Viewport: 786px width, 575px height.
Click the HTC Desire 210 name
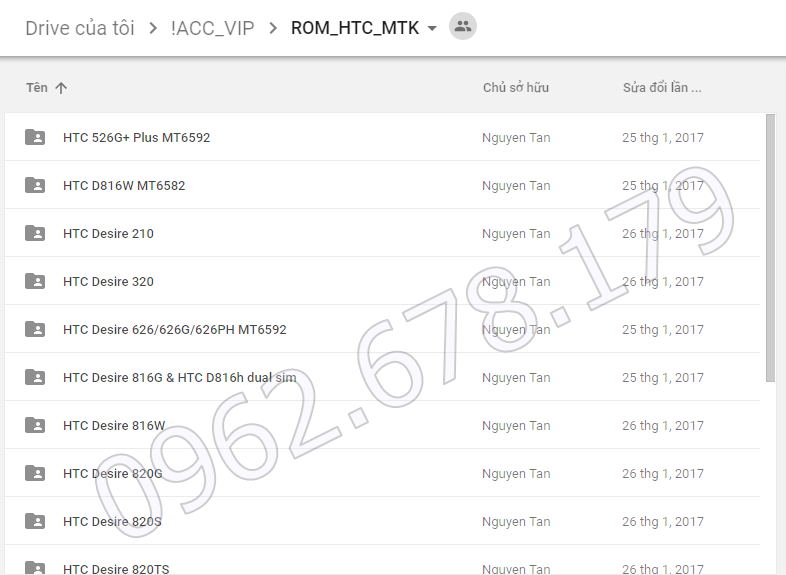click(x=108, y=234)
